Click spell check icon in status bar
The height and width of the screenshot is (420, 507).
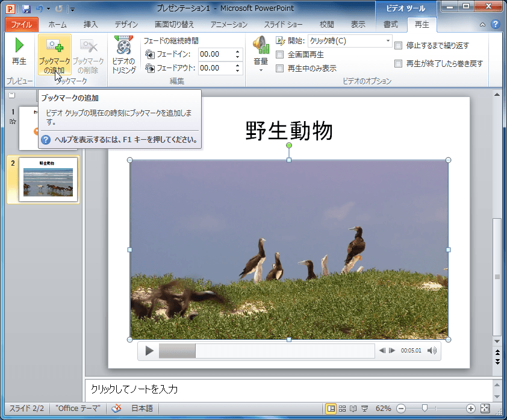116,409
